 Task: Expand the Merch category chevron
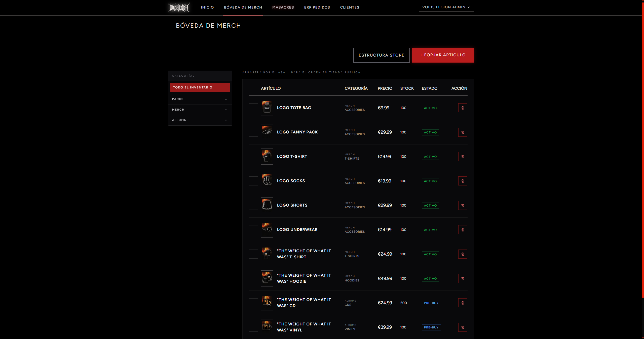point(226,110)
